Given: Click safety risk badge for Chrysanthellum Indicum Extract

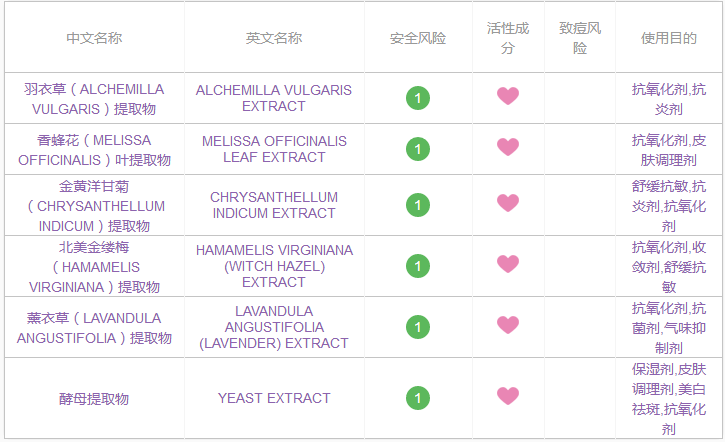Looking at the screenshot, I should [x=418, y=205].
